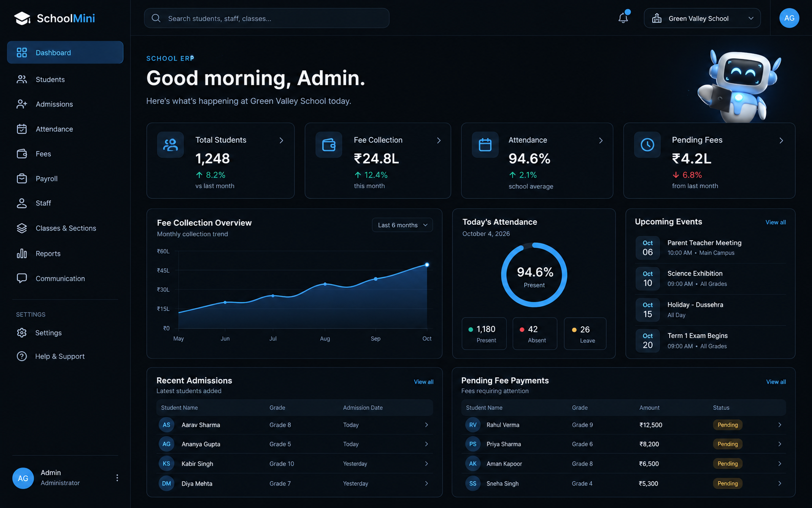Image resolution: width=812 pixels, height=508 pixels.
Task: Open Admin user options three-dot menu
Action: pos(117,478)
